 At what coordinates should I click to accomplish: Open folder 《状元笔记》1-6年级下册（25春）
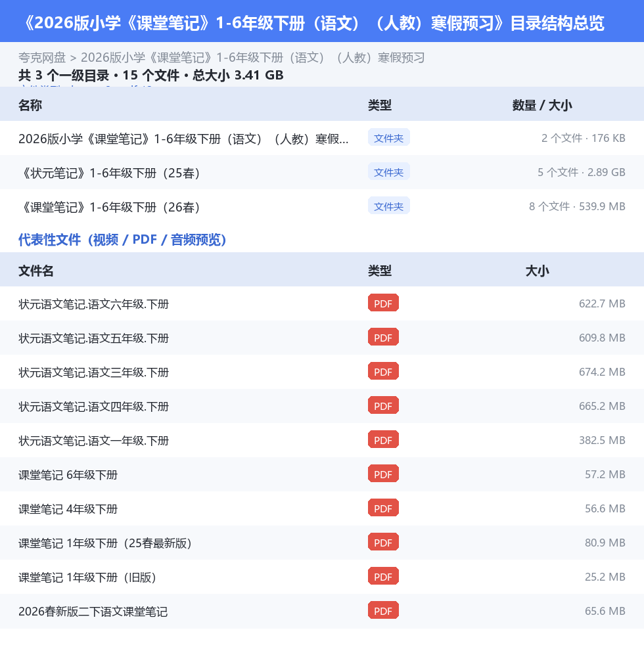(109, 173)
